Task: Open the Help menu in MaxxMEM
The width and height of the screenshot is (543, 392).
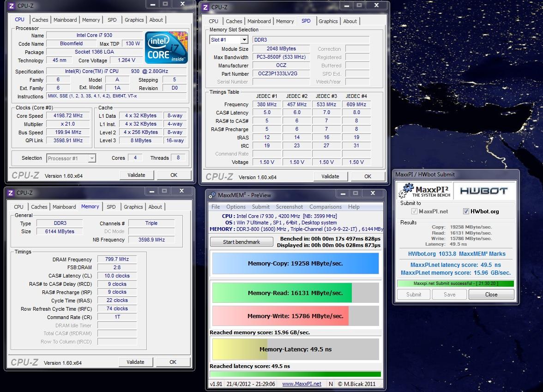Action: (x=354, y=207)
